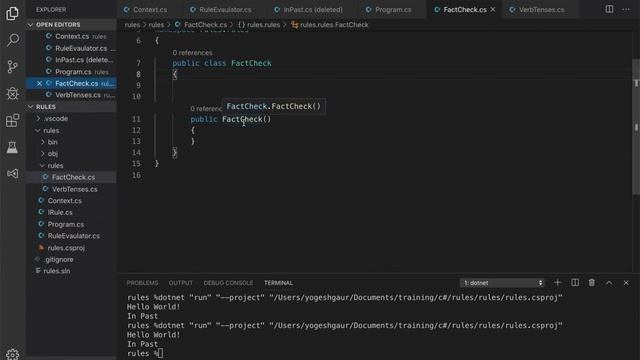Open the Search view in activity bar
The height and width of the screenshot is (360, 640).
click(12, 40)
